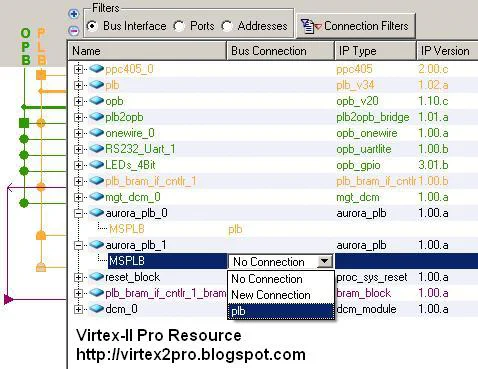The image size is (478, 369).
Task: Select the Addresses filter radio button
Action: pyautogui.click(x=227, y=26)
